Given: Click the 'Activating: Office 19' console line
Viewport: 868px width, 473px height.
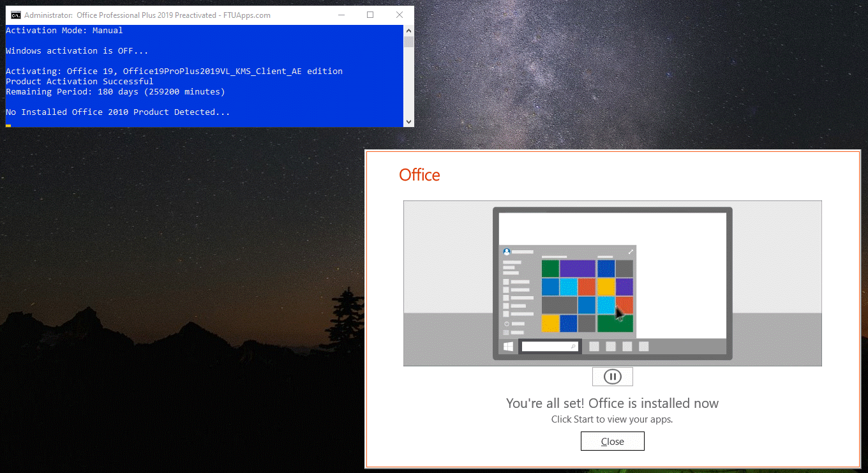Looking at the screenshot, I should click(174, 71).
